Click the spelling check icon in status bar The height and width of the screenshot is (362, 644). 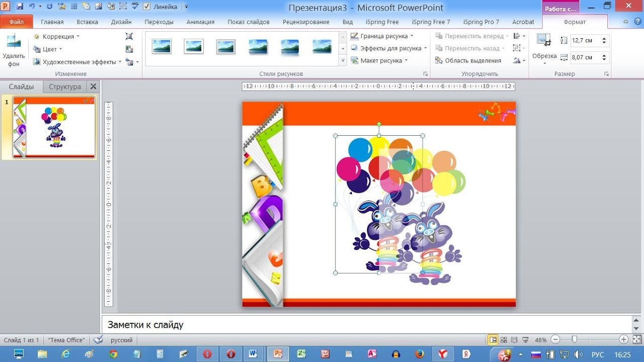coord(98,340)
